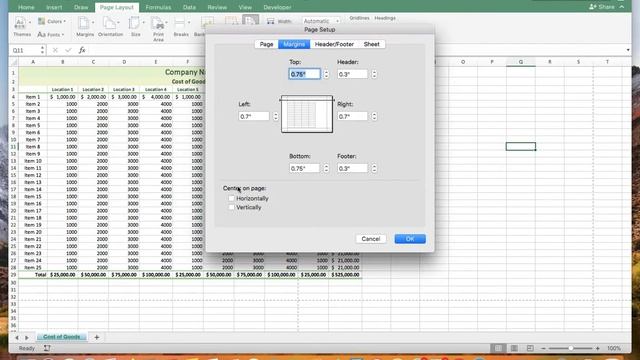
Task: Click the macro recording status icon
Action: pos(47,348)
